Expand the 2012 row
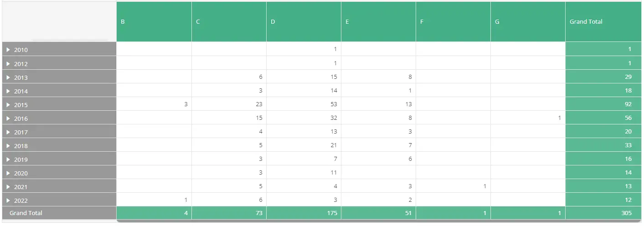The width and height of the screenshot is (644, 226). [x=8, y=63]
